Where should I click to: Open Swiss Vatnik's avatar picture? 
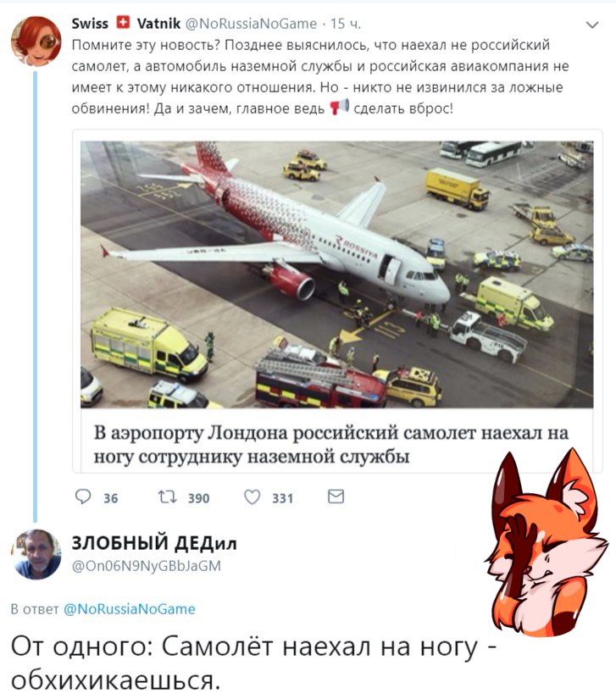(x=36, y=41)
